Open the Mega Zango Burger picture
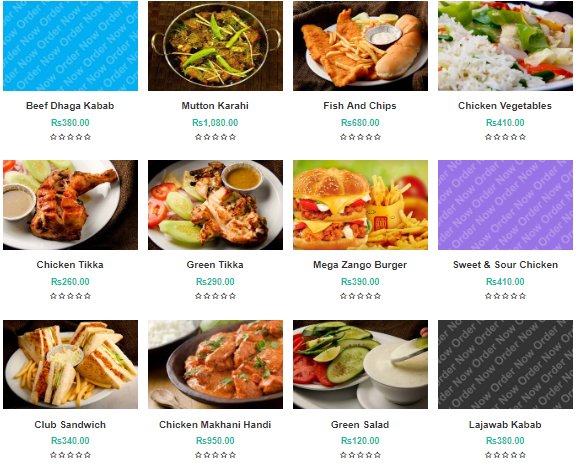This screenshot has height=463, width=577. point(360,205)
